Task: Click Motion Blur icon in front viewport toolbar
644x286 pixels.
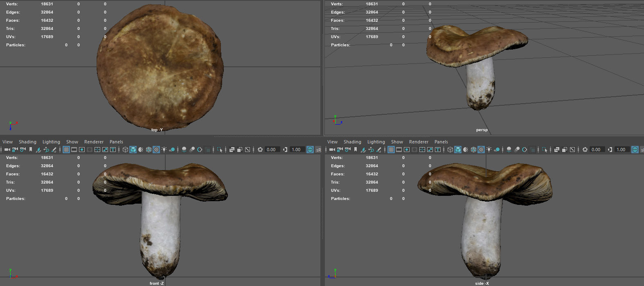Action: (x=192, y=150)
